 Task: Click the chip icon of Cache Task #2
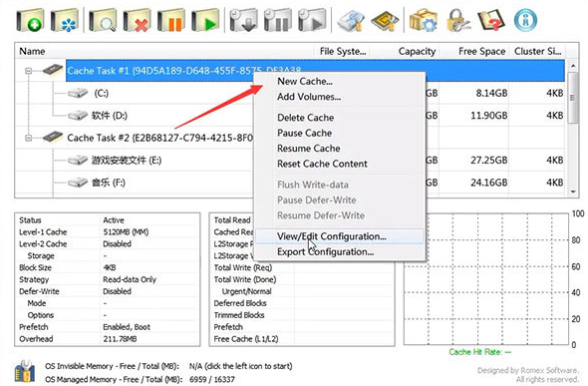pos(53,138)
